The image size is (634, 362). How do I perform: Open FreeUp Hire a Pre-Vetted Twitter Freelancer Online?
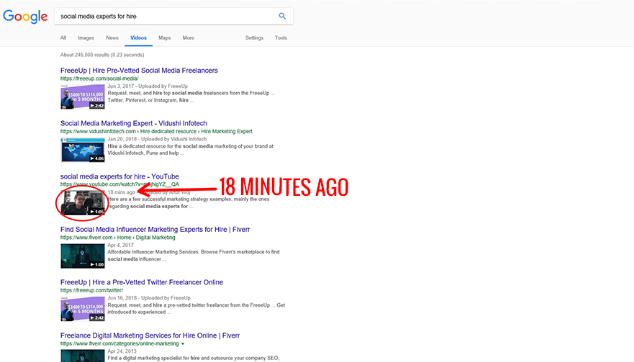(142, 282)
